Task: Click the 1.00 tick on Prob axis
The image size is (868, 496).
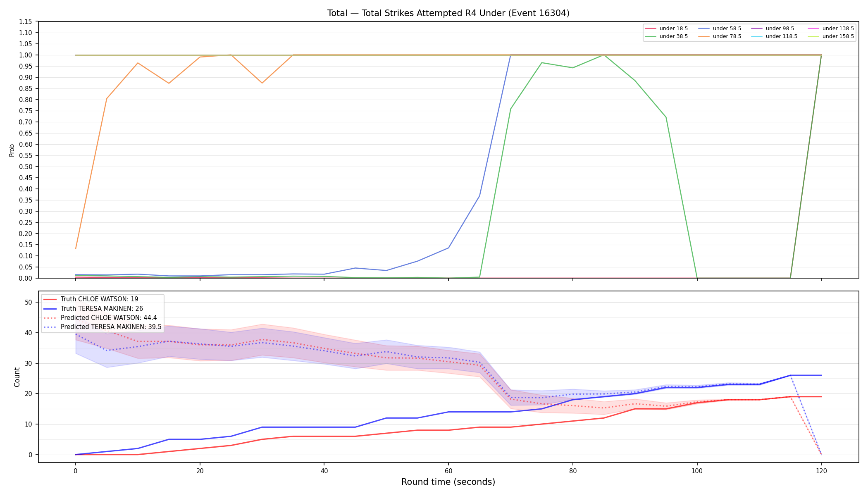Action: click(x=26, y=55)
